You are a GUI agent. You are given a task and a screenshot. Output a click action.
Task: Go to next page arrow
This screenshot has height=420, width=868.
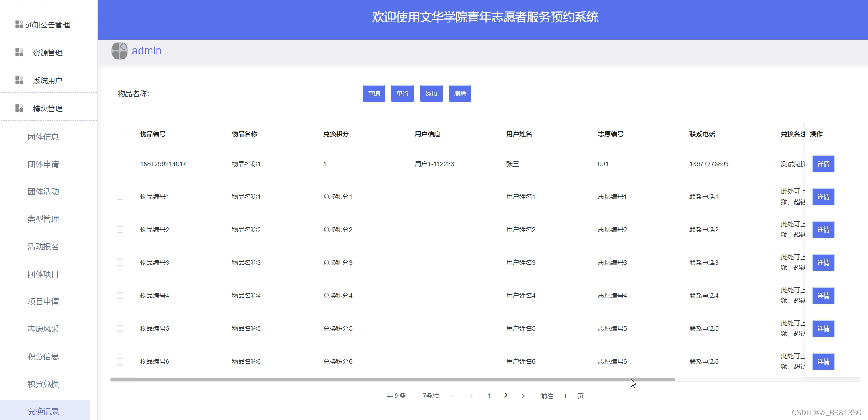pyautogui.click(x=523, y=396)
